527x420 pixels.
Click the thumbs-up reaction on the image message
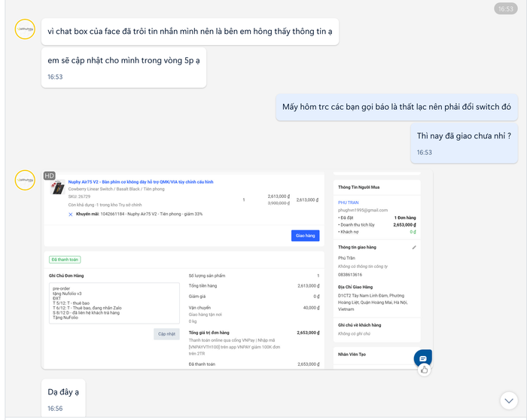pyautogui.click(x=424, y=370)
